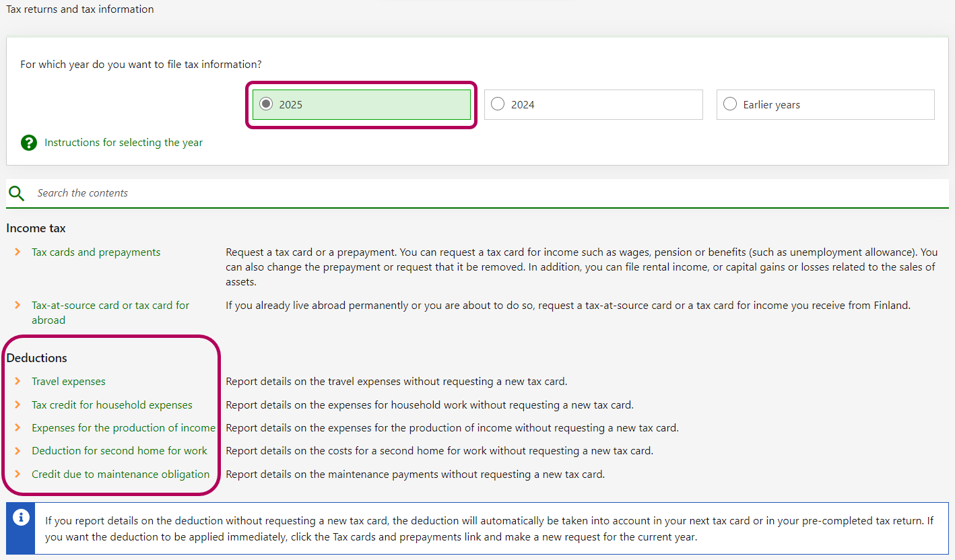The image size is (955, 560).
Task: Open Expenses for the production of income
Action: pyautogui.click(x=123, y=428)
